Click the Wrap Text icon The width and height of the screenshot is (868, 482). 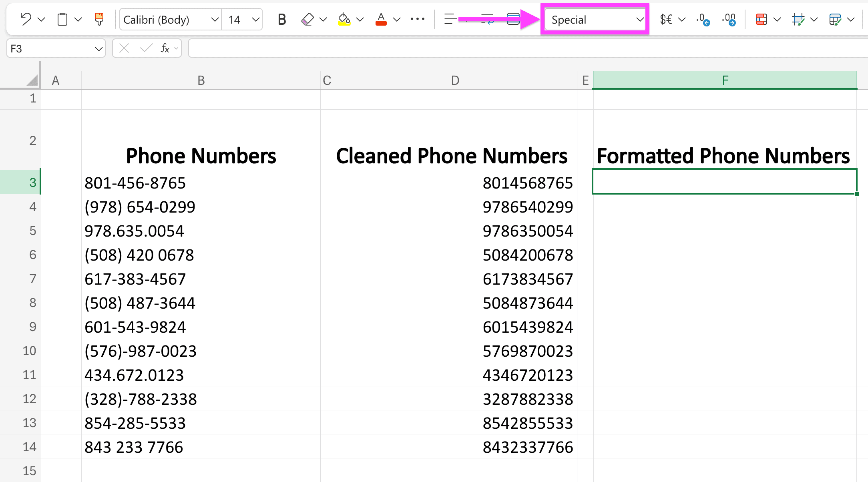[489, 19]
